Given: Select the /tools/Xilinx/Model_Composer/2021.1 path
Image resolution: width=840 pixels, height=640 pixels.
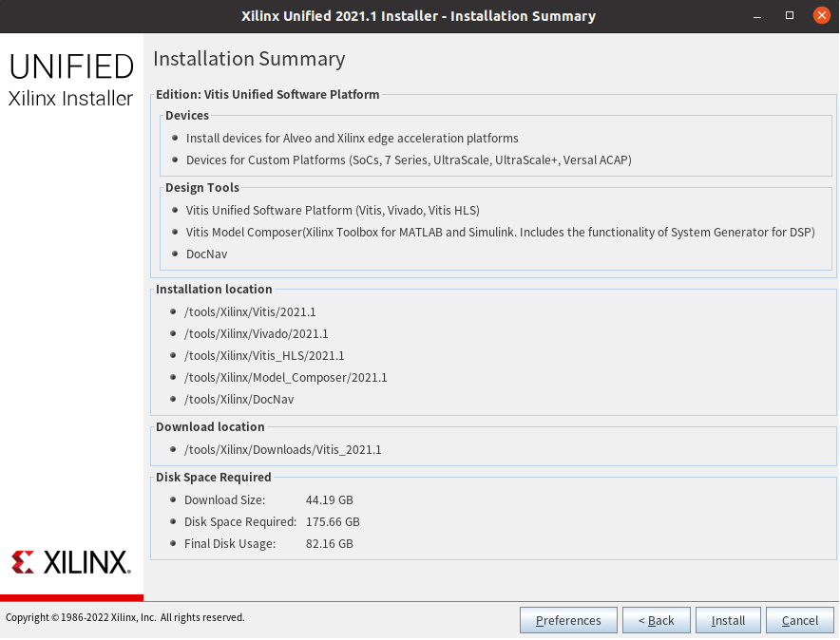Looking at the screenshot, I should (285, 378).
